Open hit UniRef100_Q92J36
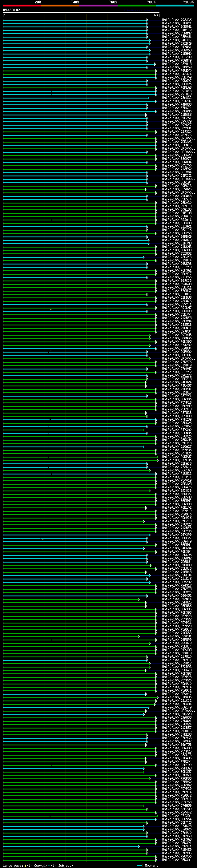The width and height of the screenshot is (197, 868). (x=177, y=20)
